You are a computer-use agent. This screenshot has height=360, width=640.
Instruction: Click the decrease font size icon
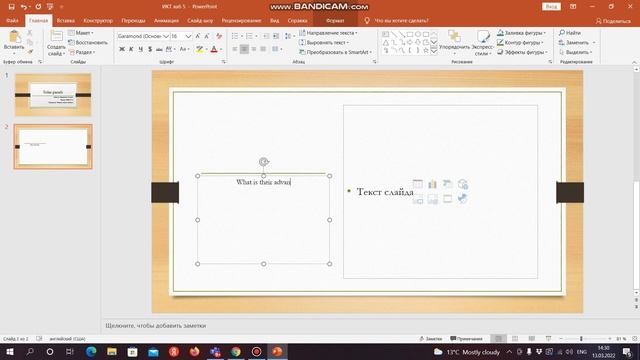(207, 36)
